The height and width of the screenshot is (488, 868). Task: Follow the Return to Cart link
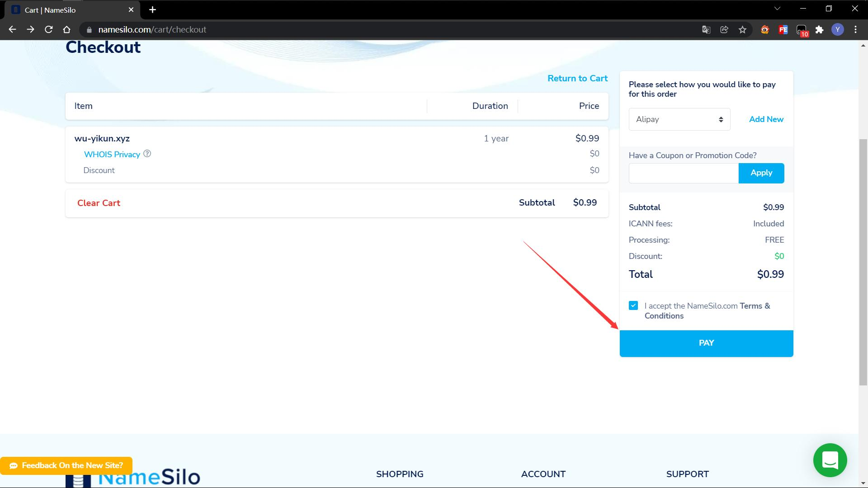(x=577, y=78)
